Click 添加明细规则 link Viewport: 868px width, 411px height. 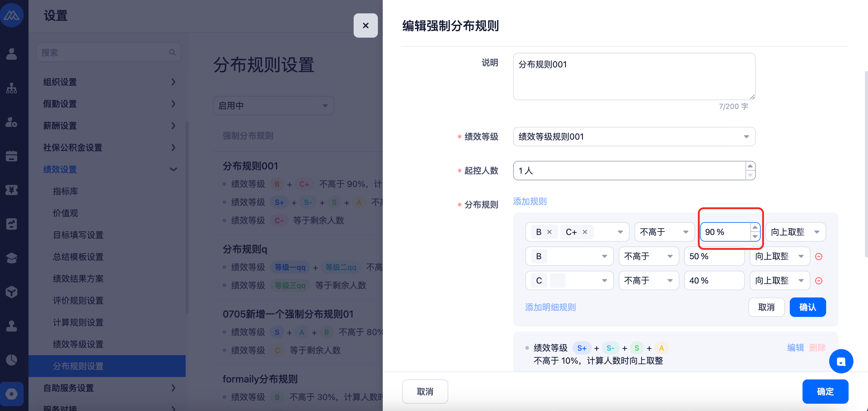[550, 307]
